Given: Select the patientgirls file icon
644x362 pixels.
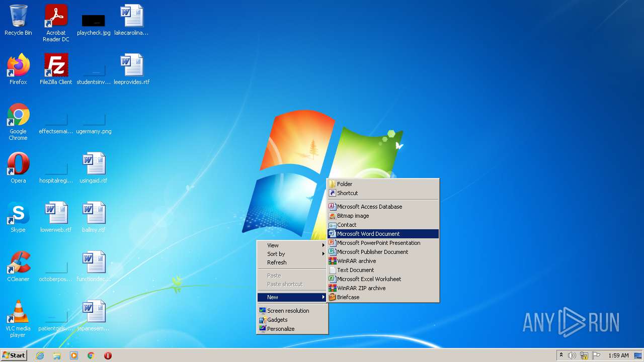Looking at the screenshot, I should 56,320.
